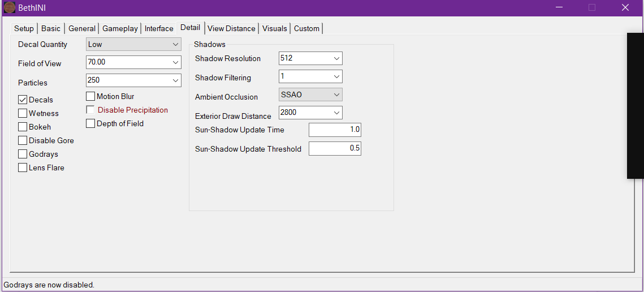This screenshot has width=644, height=292.
Task: Open the Visuals tab
Action: (274, 28)
